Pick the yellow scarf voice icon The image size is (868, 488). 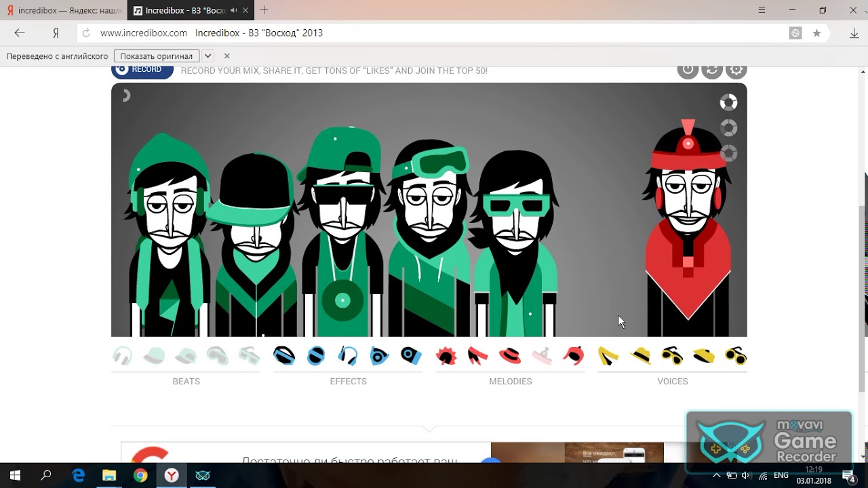608,355
